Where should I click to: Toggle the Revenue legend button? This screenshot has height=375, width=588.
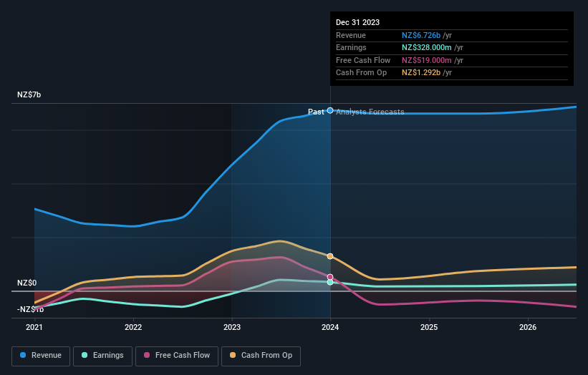tap(41, 356)
